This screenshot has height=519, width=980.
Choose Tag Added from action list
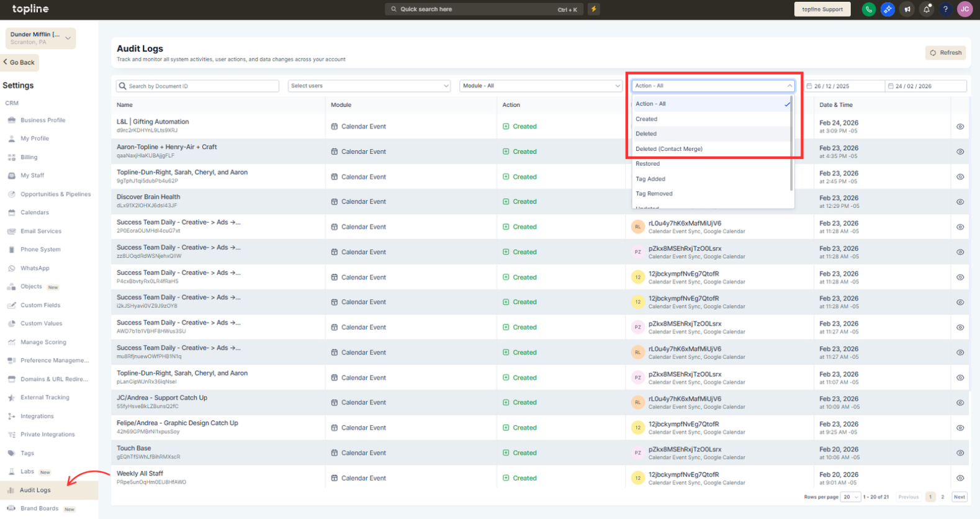click(x=650, y=179)
